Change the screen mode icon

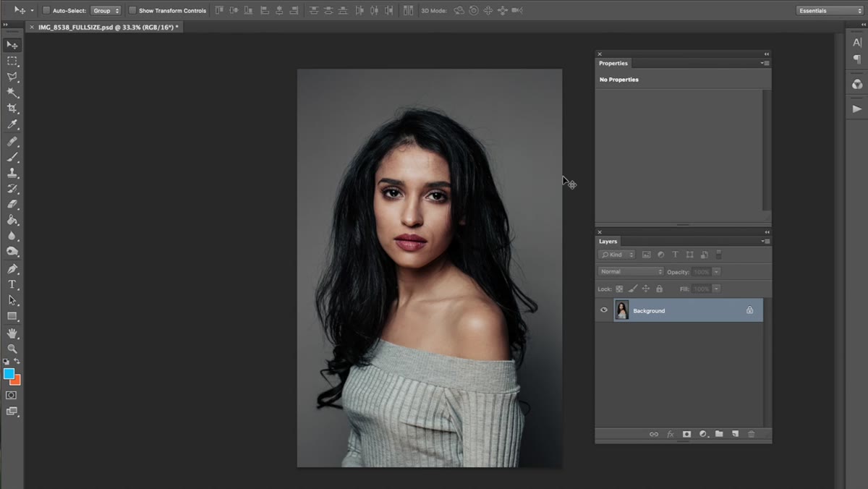[12, 412]
